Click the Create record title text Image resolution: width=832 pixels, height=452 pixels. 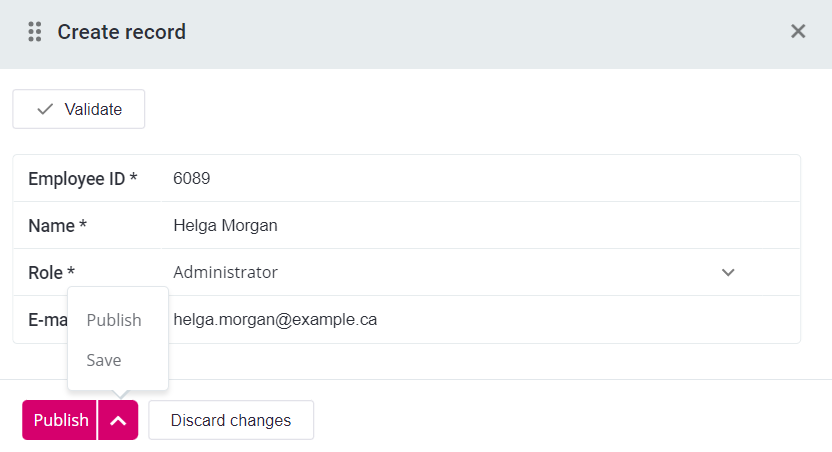coord(121,32)
